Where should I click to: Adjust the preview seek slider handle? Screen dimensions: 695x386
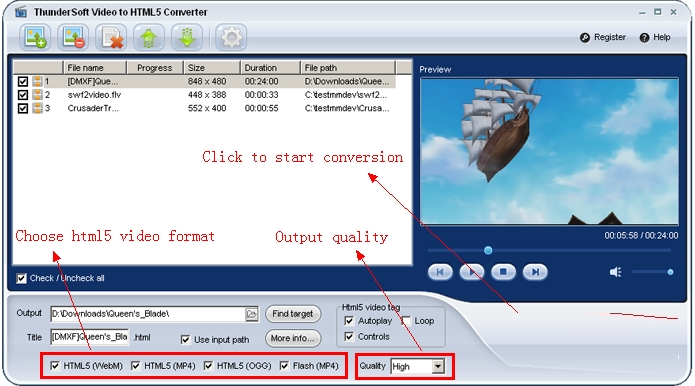point(488,250)
